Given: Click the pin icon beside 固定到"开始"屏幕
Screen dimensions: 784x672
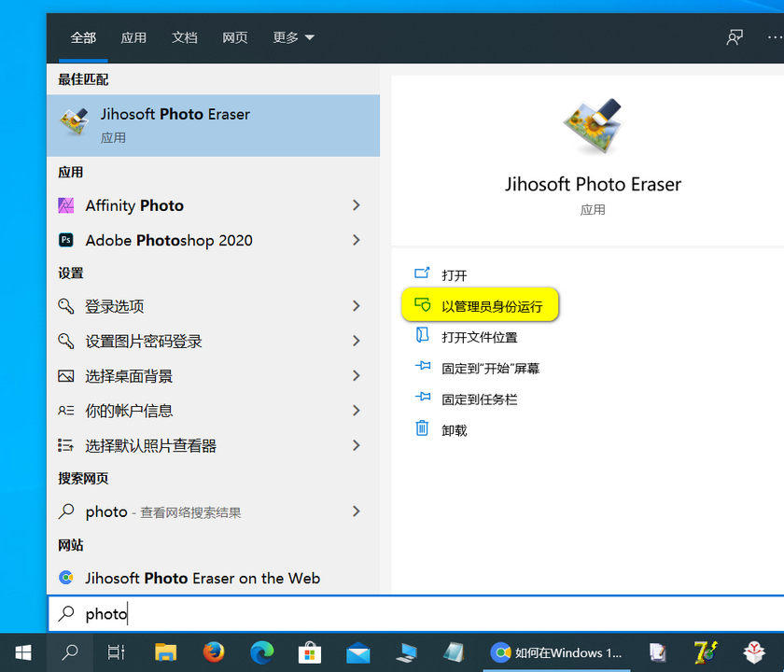Looking at the screenshot, I should (423, 366).
